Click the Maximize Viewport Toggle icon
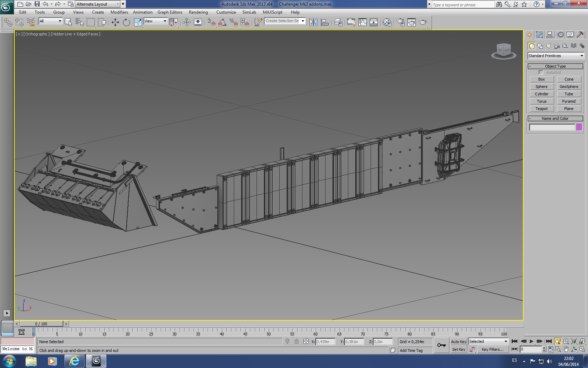The height and width of the screenshot is (368, 588). 582,349
